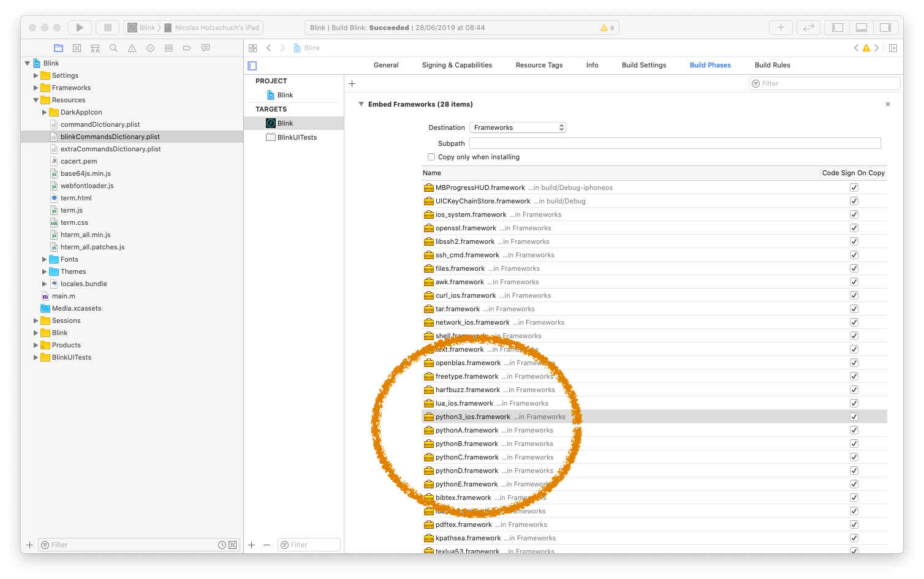Switch to the Source Control navigator

[x=77, y=48]
